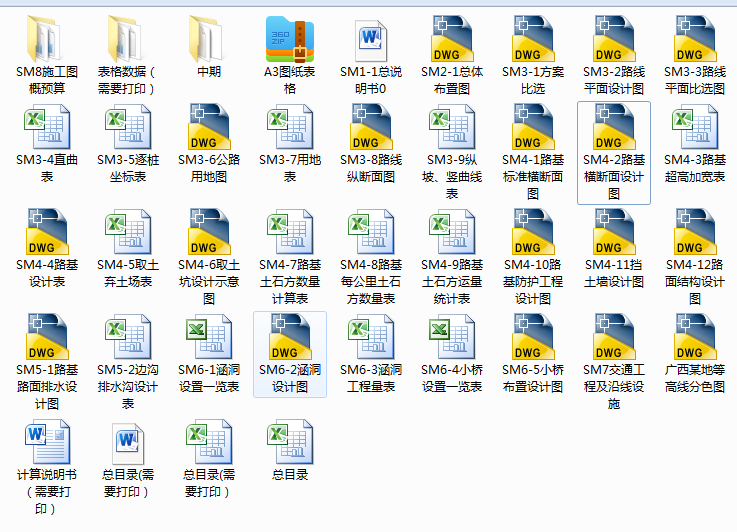
Task: Click the label SM2-1总体布置图
Action: click(452, 80)
